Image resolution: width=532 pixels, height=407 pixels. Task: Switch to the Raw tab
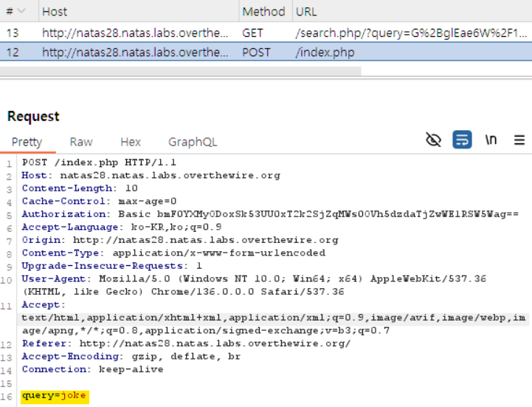tap(81, 142)
